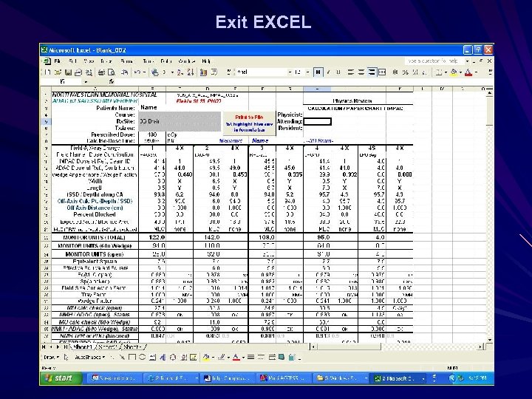Click the Percent Style icon
The height and width of the screenshot is (399, 532).
click(405, 72)
